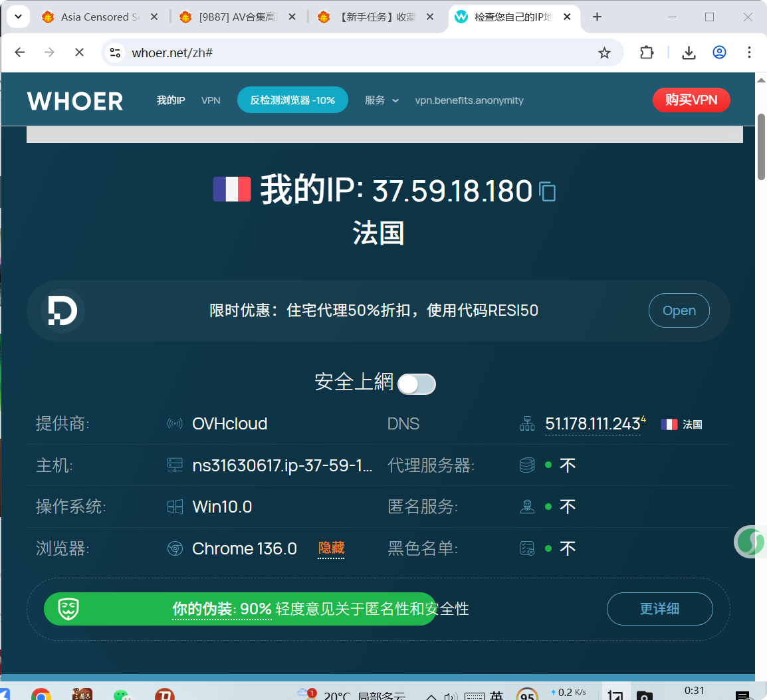767x700 pixels.
Task: Click the small French flag beside DNS 法国
Action: [x=669, y=425]
